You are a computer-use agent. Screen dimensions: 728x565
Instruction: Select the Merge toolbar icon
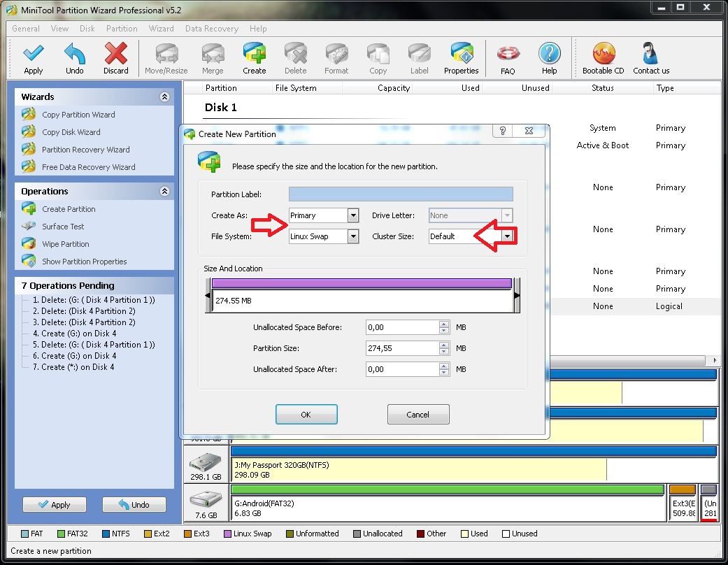tap(213, 53)
